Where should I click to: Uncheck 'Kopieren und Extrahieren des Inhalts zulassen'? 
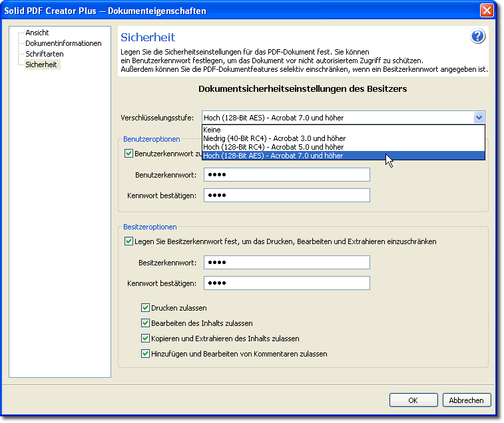pyautogui.click(x=145, y=339)
